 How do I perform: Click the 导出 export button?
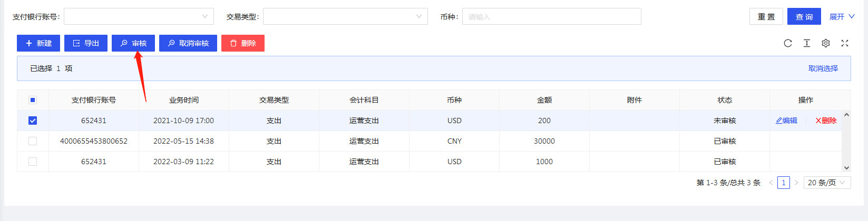86,43
